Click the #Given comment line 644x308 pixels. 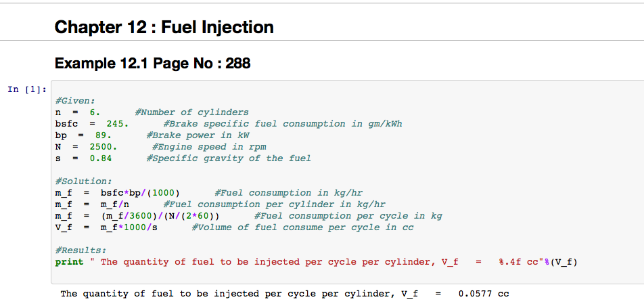pos(75,100)
